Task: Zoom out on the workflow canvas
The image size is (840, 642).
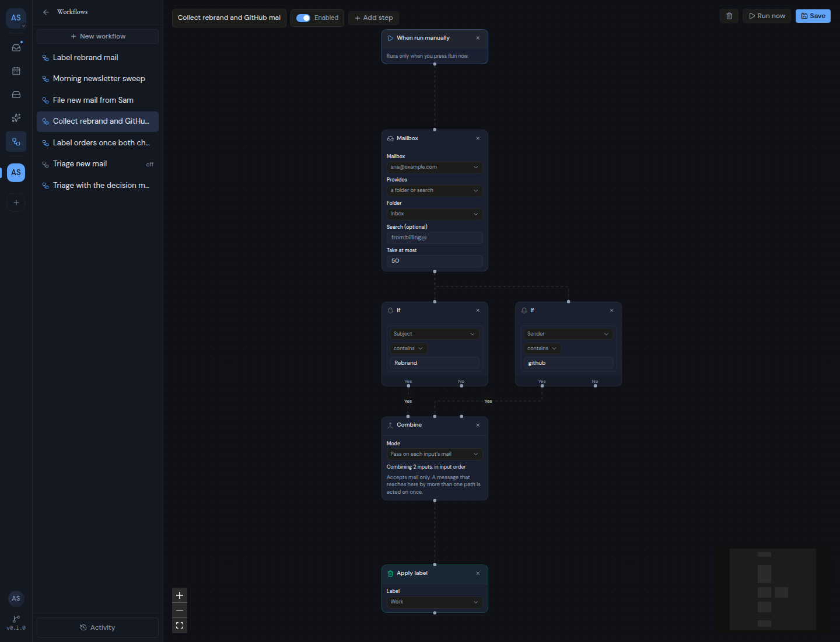Action: click(180, 610)
